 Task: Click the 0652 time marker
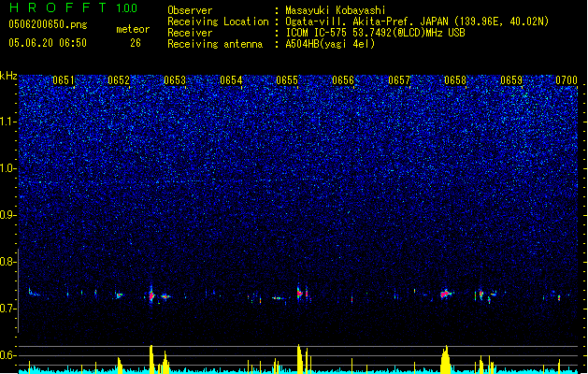[119, 80]
